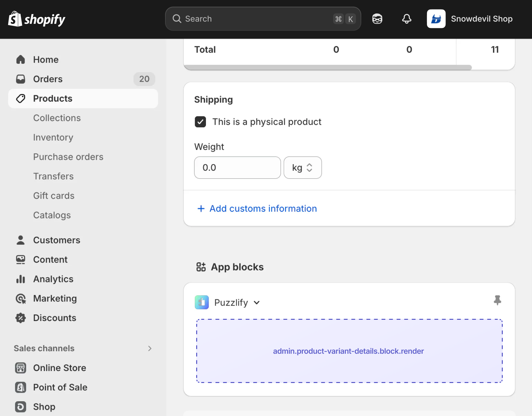The width and height of the screenshot is (532, 416).
Task: Open Catalogs submenu item
Action: point(52,215)
